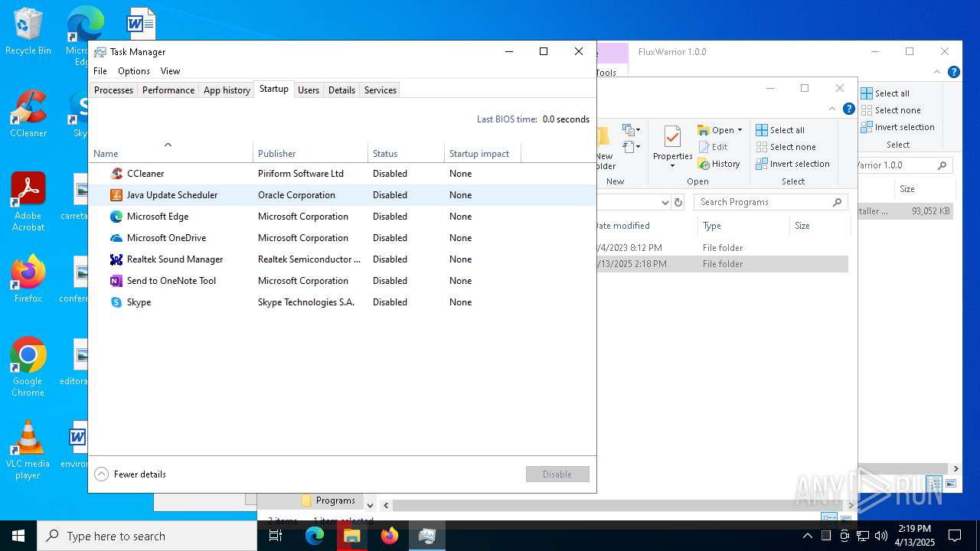The height and width of the screenshot is (551, 980).
Task: Click Properties icon in Explorer ribbon
Action: pos(672,138)
